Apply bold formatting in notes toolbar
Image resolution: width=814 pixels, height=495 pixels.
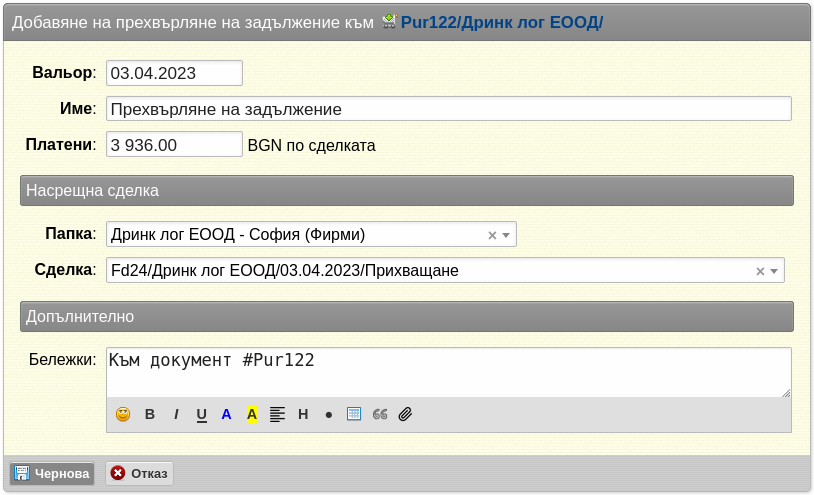[x=150, y=414]
